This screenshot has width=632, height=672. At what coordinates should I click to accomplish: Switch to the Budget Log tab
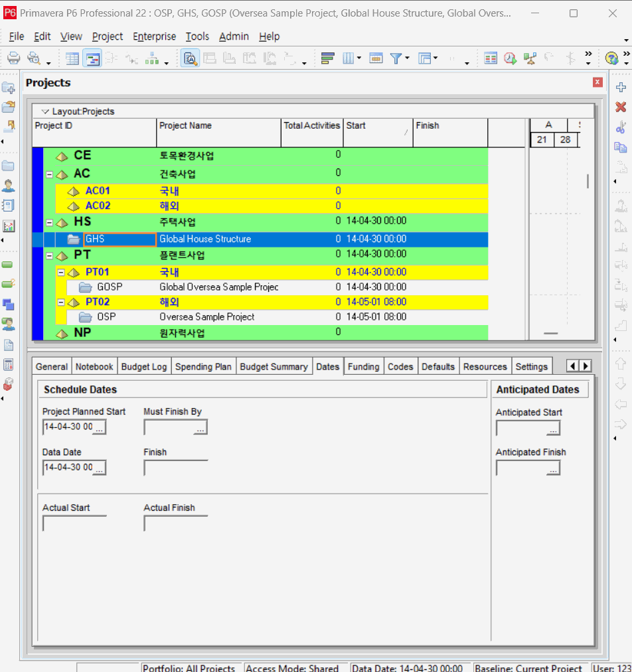click(x=144, y=367)
